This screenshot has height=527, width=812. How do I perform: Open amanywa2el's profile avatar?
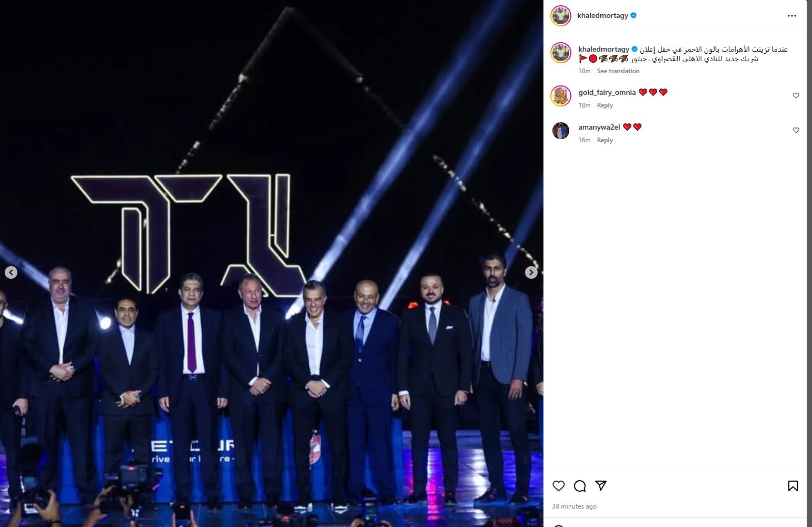[x=561, y=131]
